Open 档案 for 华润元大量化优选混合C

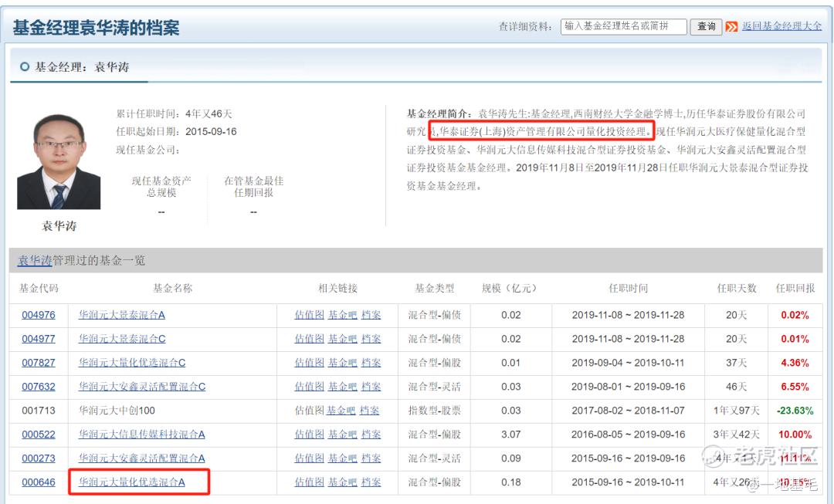tap(371, 363)
